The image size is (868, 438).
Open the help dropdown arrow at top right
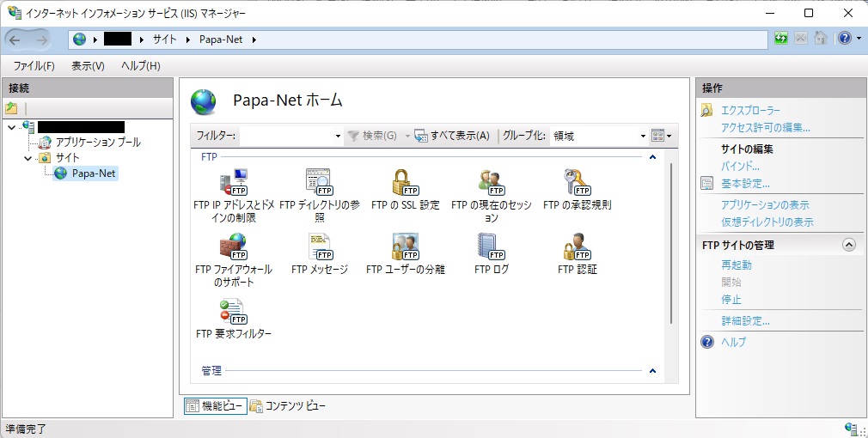859,39
